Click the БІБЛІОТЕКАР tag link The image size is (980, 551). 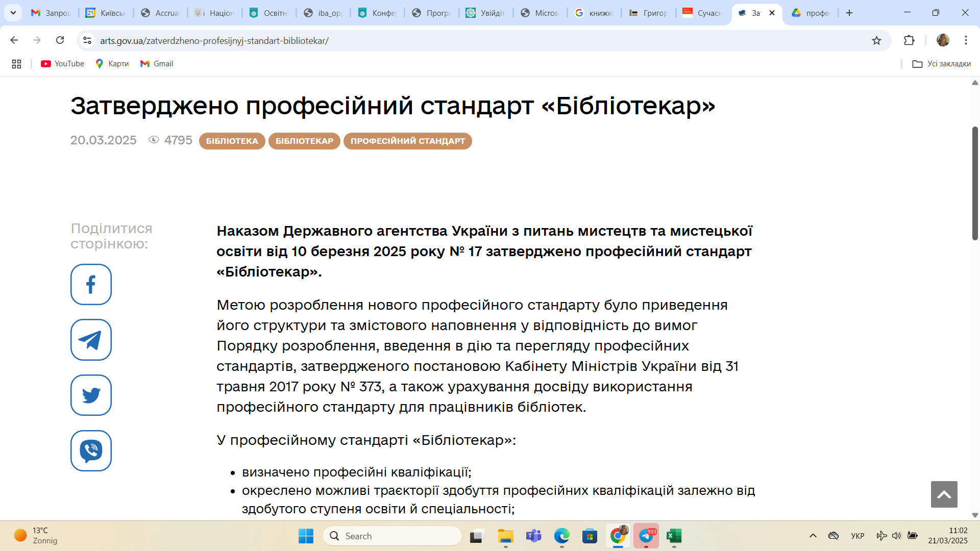[x=304, y=141]
